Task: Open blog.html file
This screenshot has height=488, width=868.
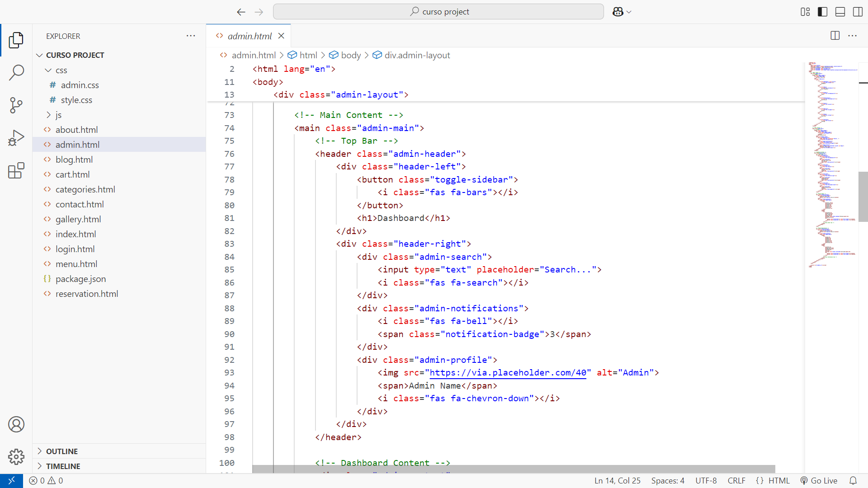Action: [x=119, y=160]
